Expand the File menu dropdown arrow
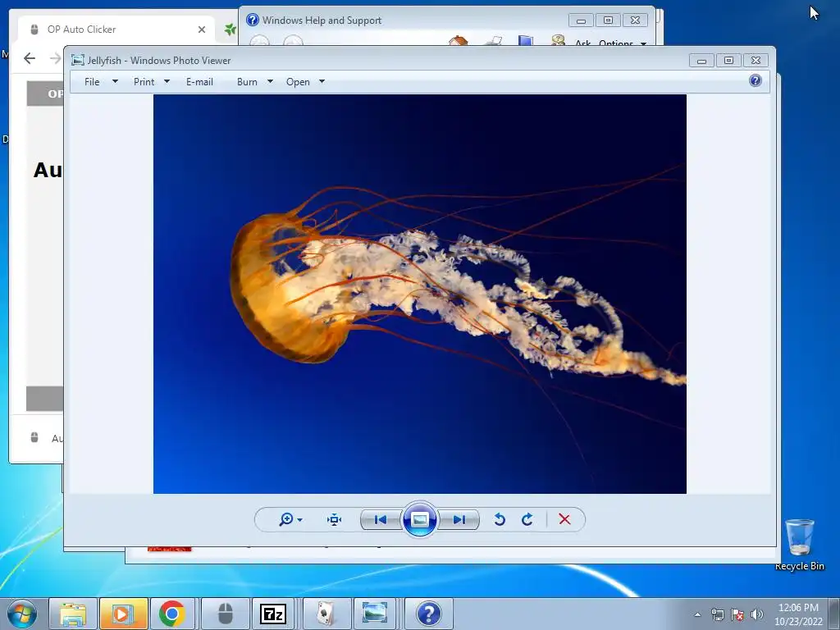Screen dimensions: 840x630 point(115,81)
